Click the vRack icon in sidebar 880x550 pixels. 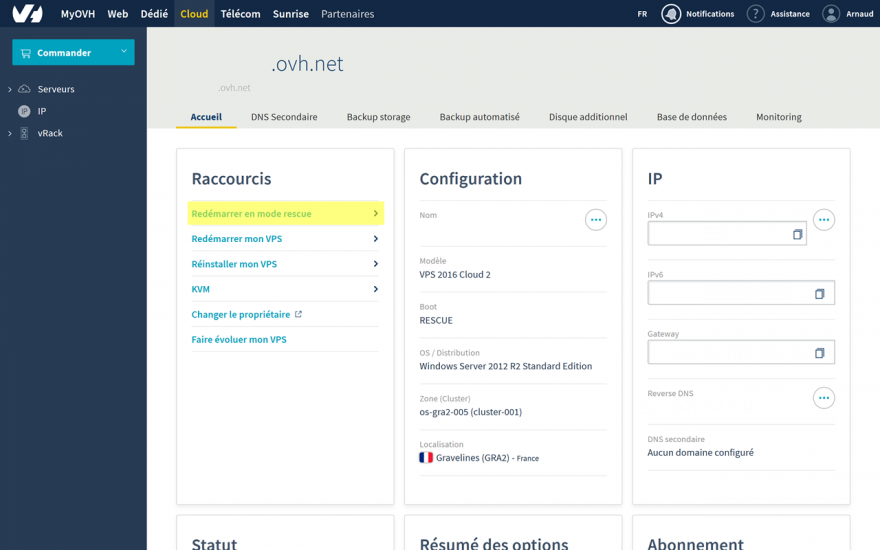(x=24, y=133)
